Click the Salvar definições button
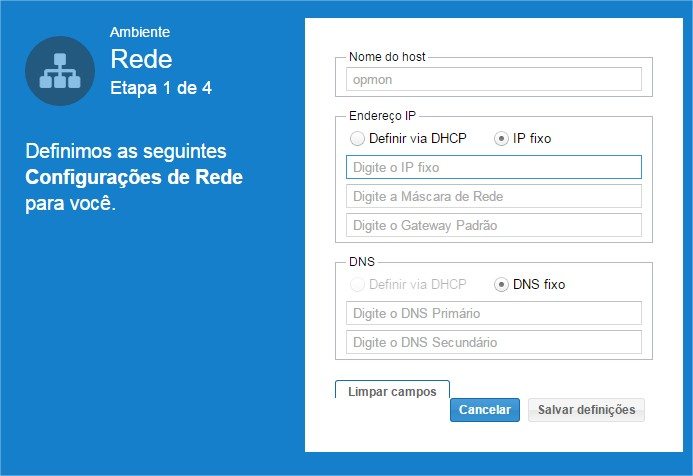Screen dimensions: 693x476 tap(587, 410)
